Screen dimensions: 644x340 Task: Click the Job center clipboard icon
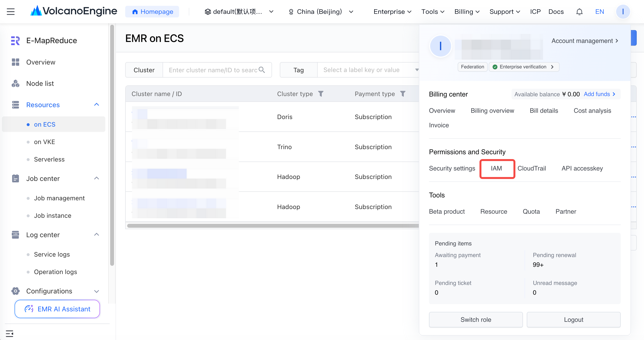click(x=16, y=178)
